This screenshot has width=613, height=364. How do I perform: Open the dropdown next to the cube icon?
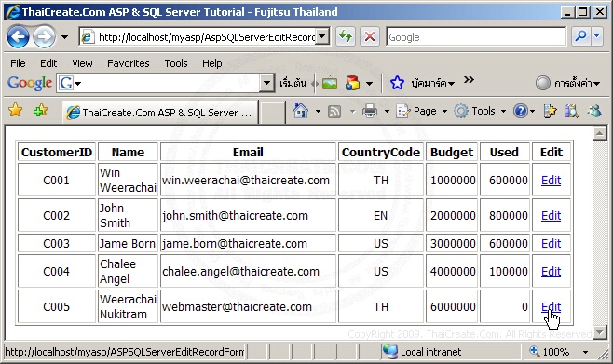pos(369,83)
